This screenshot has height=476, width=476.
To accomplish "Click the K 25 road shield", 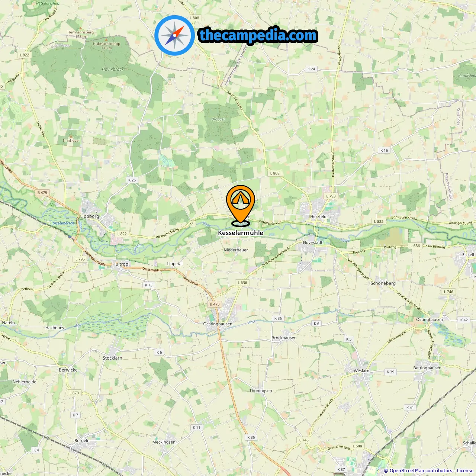I will [x=132, y=180].
